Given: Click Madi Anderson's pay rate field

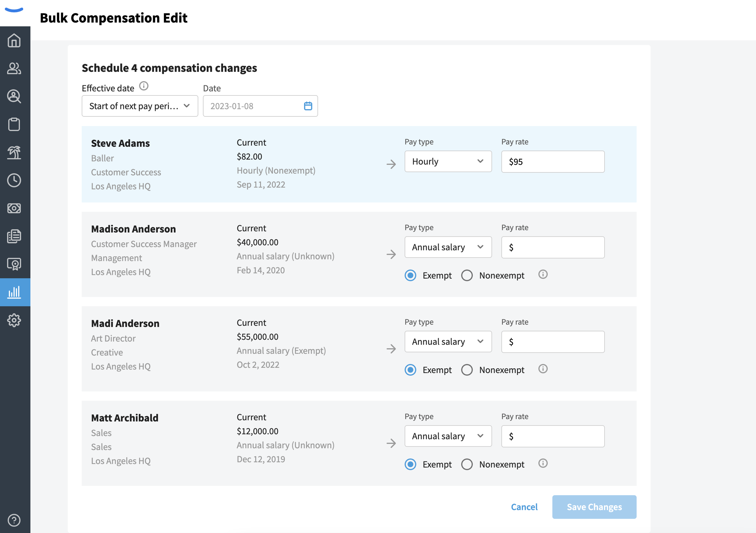Looking at the screenshot, I should (x=553, y=342).
